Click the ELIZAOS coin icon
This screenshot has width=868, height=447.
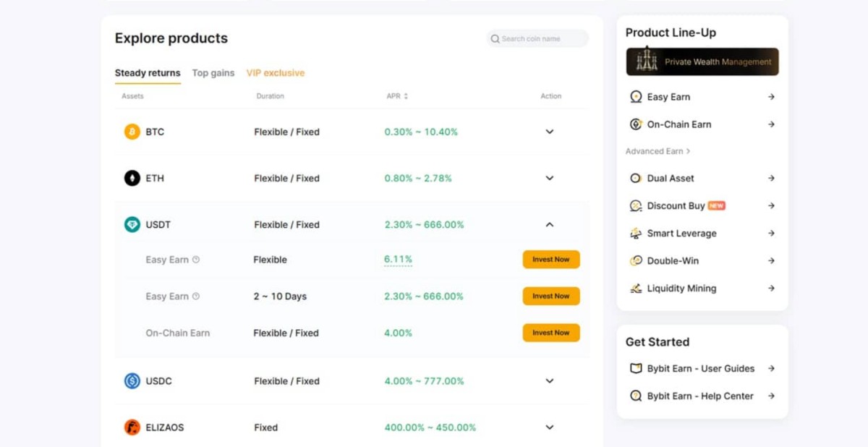(132, 427)
